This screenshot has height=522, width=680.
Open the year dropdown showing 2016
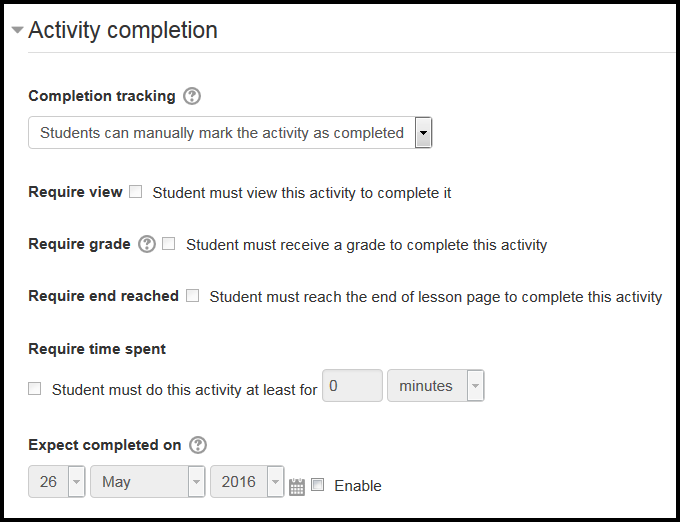coord(247,482)
